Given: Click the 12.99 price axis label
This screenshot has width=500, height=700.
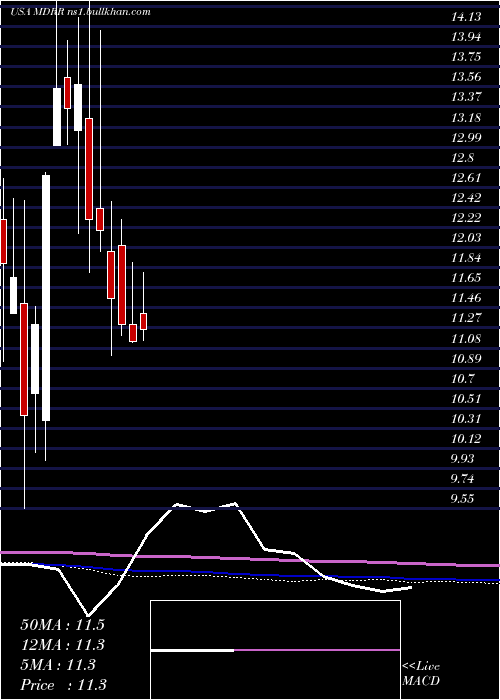Looking at the screenshot, I should click(466, 138).
